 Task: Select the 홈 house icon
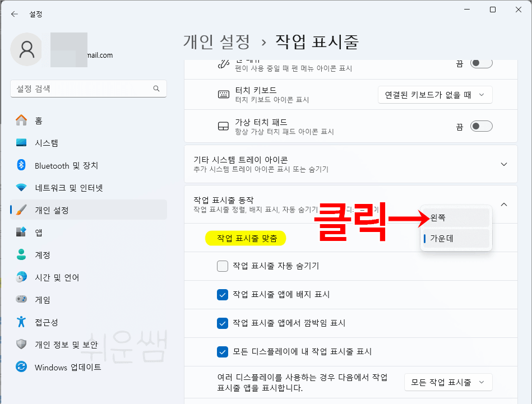pyautogui.click(x=21, y=120)
